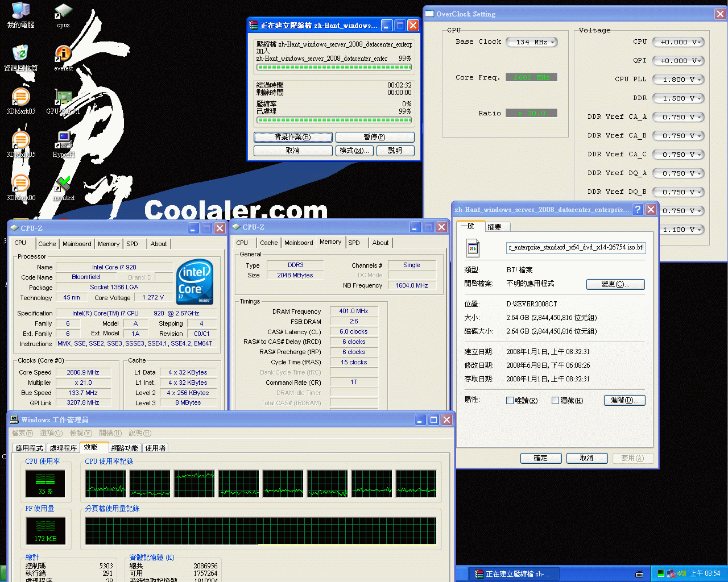This screenshot has width=728, height=582.
Task: Select the 3DMark05 desktop shortcut
Action: click(x=20, y=144)
